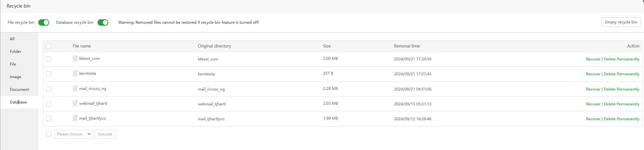The height and width of the screenshot is (150, 644).
Task: Click the file icon beside mail_tjhartlyco
Action: tap(75, 118)
